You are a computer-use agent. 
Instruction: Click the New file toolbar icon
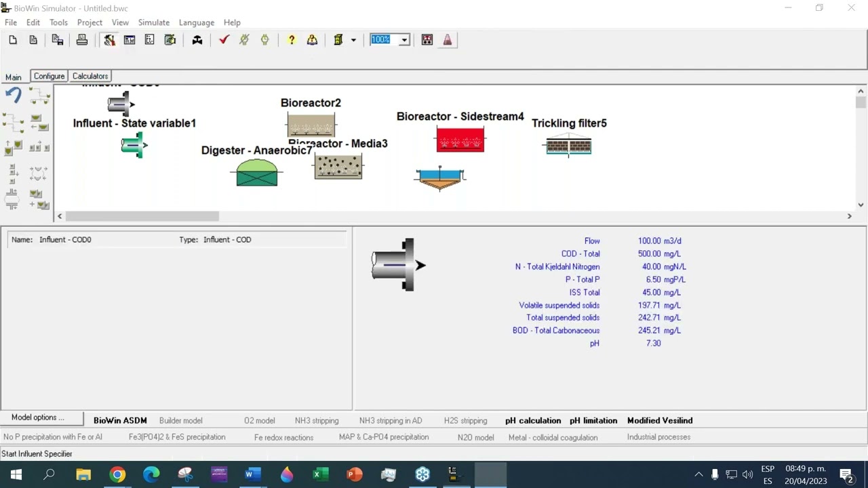(x=13, y=40)
